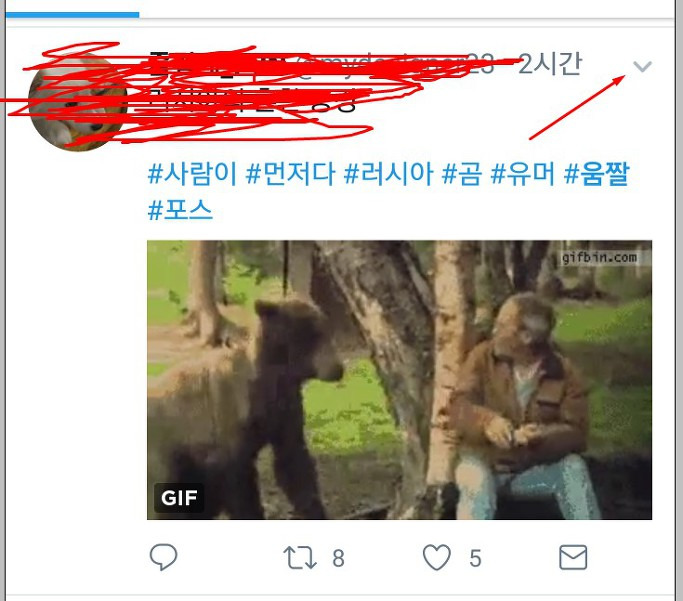
Task: Send tweet via envelope message icon
Action: tap(573, 557)
